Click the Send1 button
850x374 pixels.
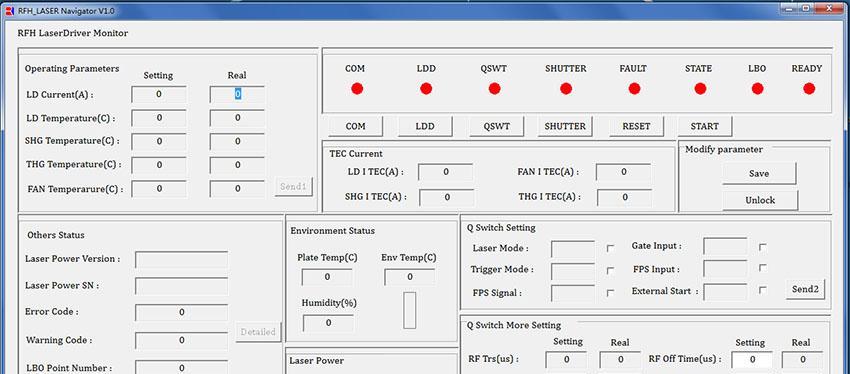point(293,187)
